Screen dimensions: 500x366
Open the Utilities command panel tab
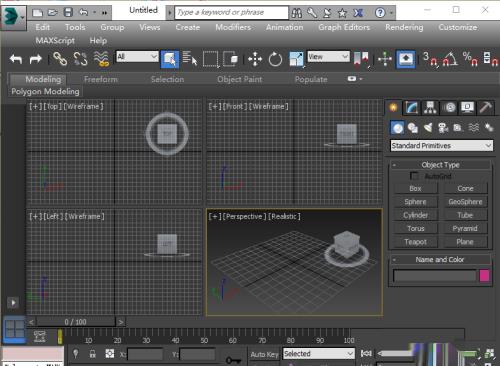point(486,107)
